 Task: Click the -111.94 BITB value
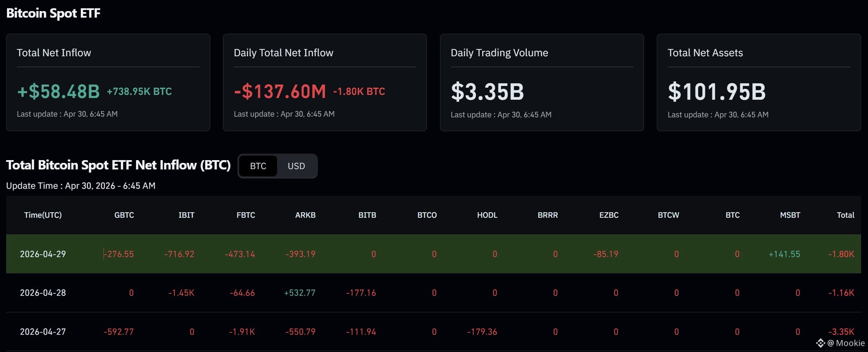pos(361,332)
